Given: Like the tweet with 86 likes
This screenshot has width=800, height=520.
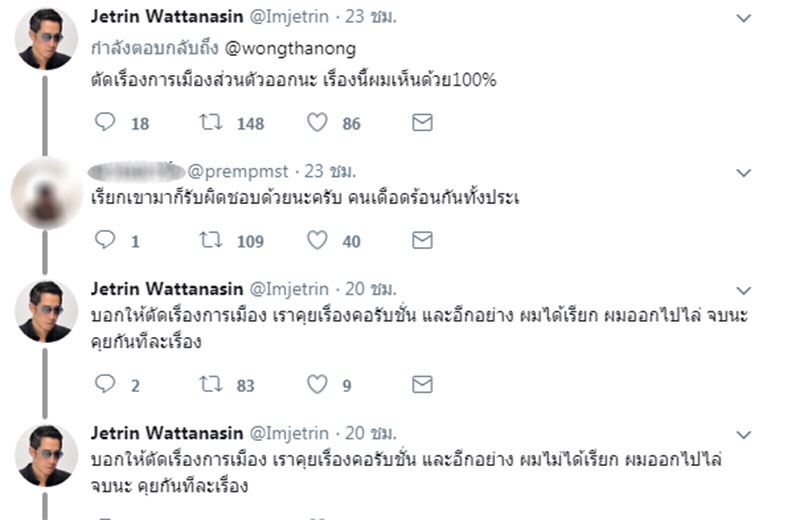Looking at the screenshot, I should (x=317, y=123).
